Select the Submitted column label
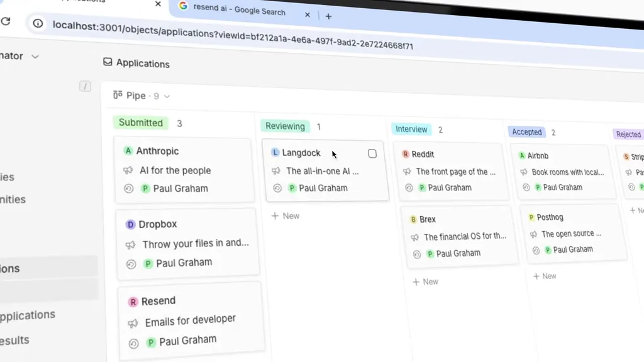Viewport: 644px width, 362px height. (x=140, y=123)
